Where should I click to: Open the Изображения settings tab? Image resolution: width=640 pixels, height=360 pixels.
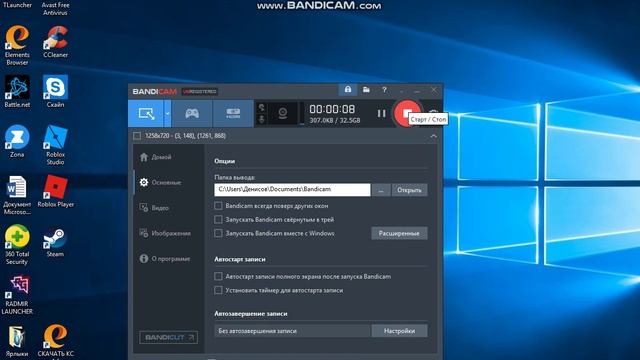coord(165,233)
